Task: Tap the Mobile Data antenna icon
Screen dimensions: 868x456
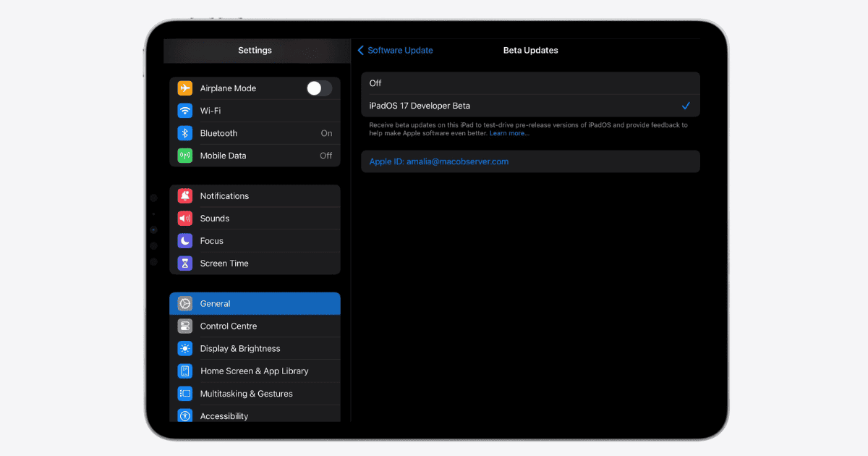Action: tap(185, 156)
